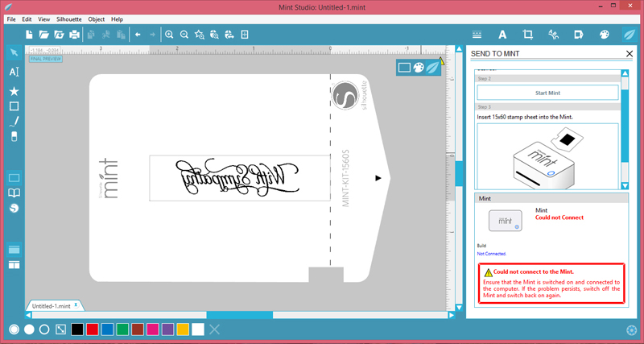Toggle the stamp outline rectangle in canvas overlay
Viewport: 644px width, 344px height.
tap(405, 68)
